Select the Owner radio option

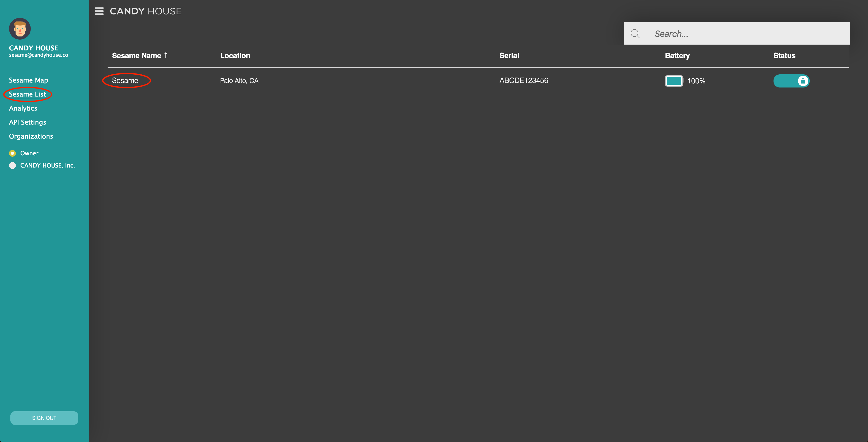(x=12, y=154)
